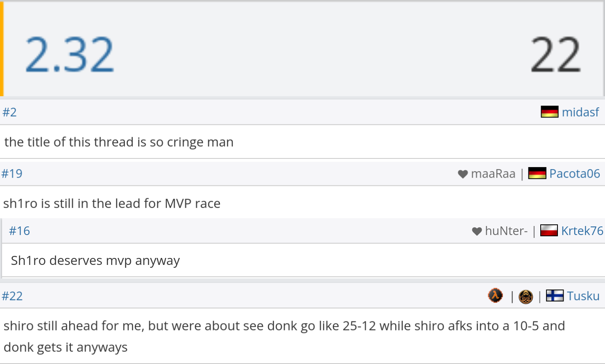The width and height of the screenshot is (605, 364).
Task: Open the #19 comment permalink
Action: (12, 174)
